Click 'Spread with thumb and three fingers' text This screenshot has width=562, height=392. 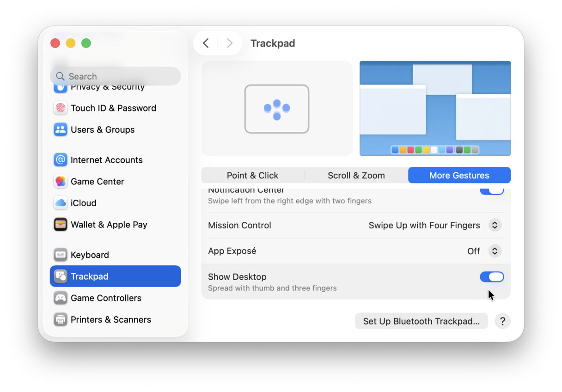(x=272, y=288)
